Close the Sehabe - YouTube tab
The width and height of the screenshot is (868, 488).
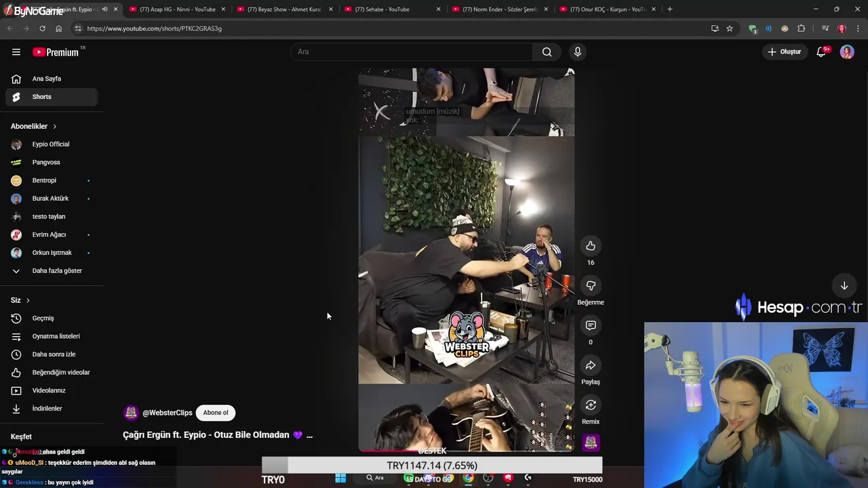[x=438, y=9]
